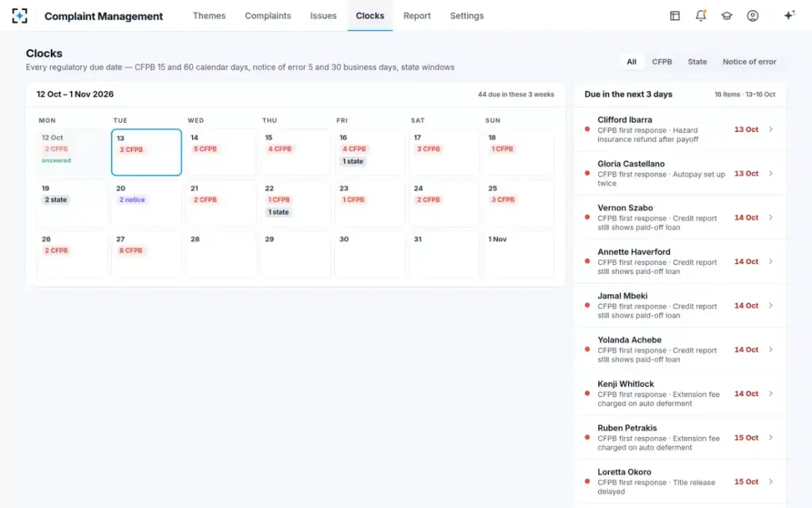The width and height of the screenshot is (812, 508).
Task: Open Loretta Okoro complaint name
Action: point(625,472)
